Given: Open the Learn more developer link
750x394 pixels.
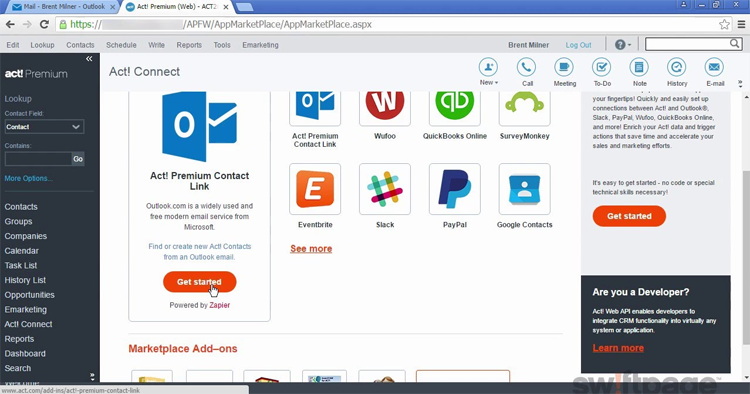Looking at the screenshot, I should point(618,348).
